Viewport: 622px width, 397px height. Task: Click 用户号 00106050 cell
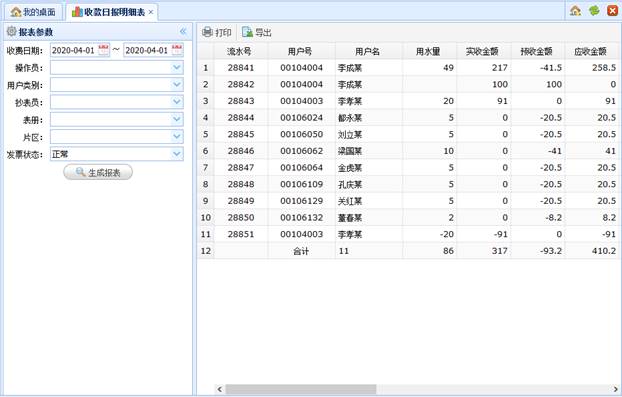[301, 134]
